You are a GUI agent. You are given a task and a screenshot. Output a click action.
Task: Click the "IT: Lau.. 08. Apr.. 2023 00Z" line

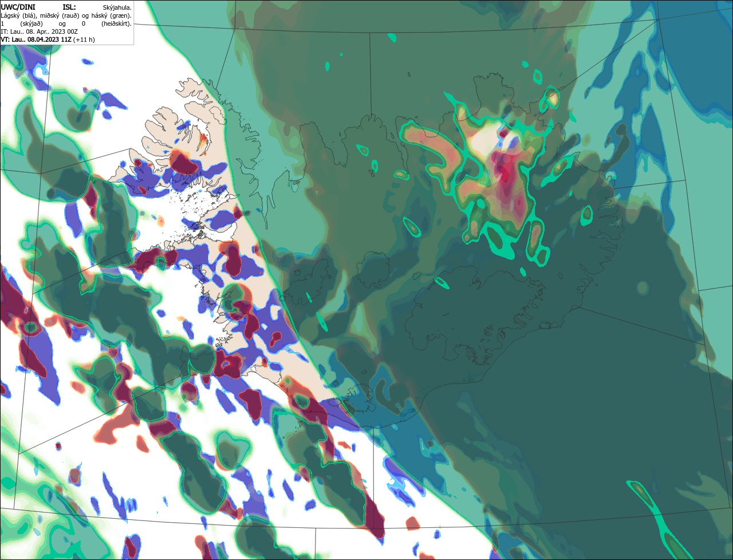coord(39,32)
